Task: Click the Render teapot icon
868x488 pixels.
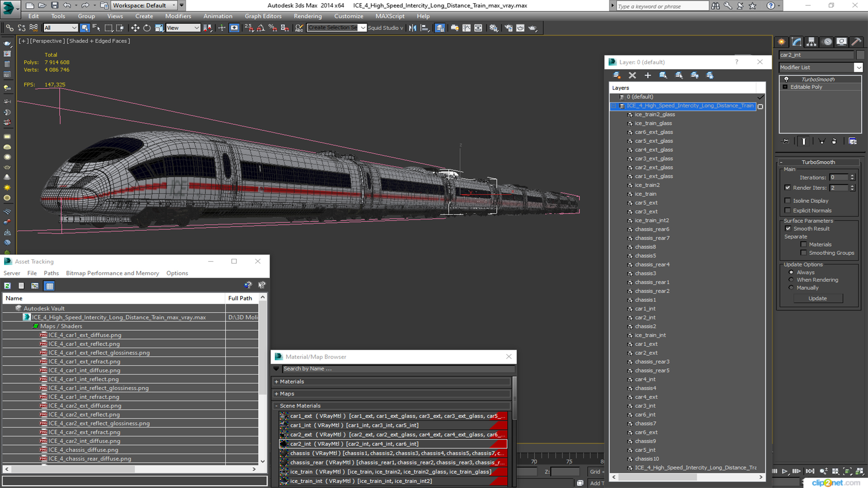Action: 533,28
